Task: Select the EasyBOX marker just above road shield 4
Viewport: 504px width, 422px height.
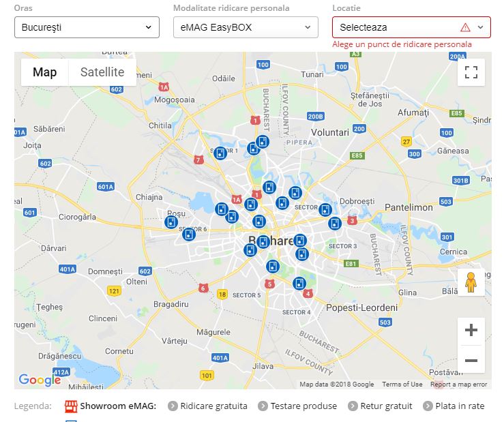Action: [299, 284]
